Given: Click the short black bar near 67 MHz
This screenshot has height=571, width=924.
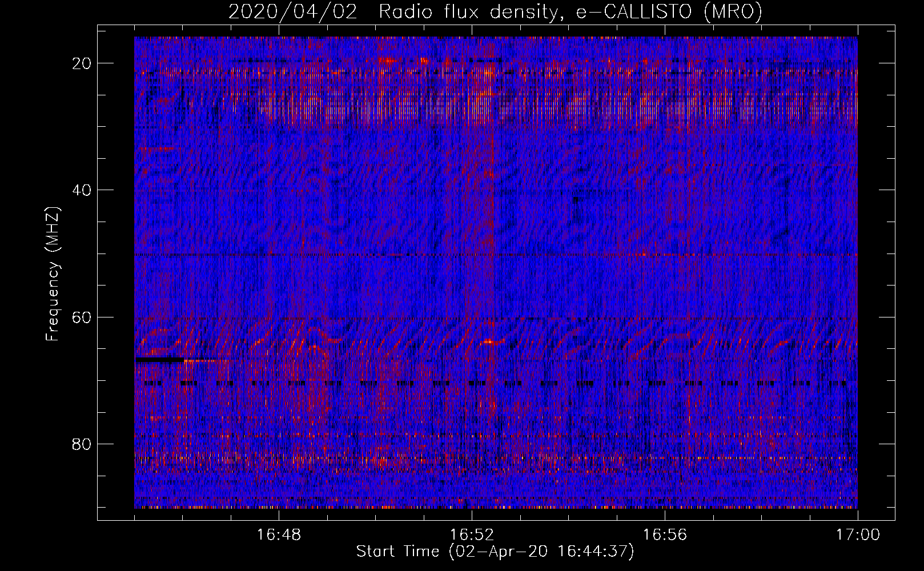Looking at the screenshot, I should pyautogui.click(x=159, y=360).
